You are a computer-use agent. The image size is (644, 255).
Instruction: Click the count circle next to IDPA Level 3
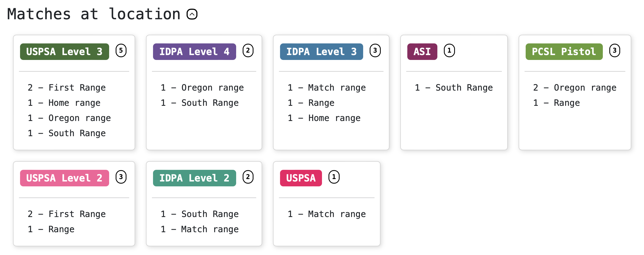(375, 50)
